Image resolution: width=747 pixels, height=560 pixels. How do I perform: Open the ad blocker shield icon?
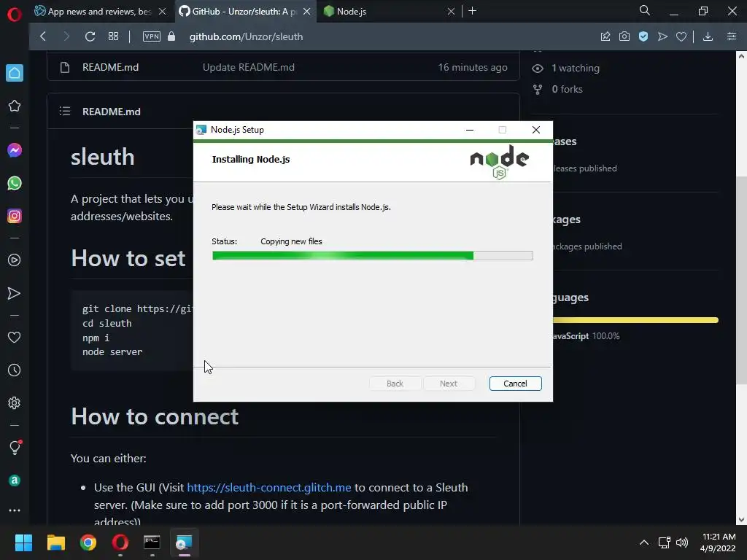(643, 36)
